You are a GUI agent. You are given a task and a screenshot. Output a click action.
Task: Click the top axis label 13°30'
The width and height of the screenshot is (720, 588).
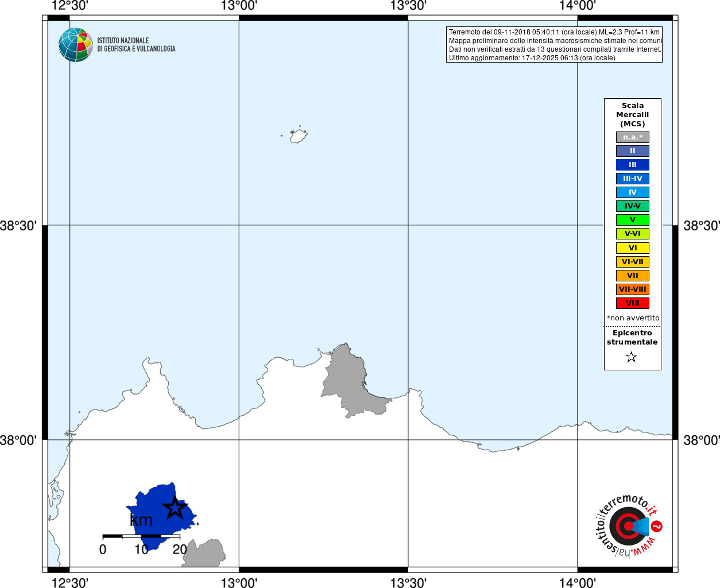408,6
